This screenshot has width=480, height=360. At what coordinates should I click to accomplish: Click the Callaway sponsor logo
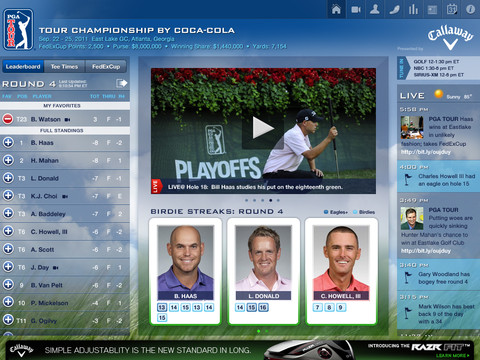click(x=451, y=38)
